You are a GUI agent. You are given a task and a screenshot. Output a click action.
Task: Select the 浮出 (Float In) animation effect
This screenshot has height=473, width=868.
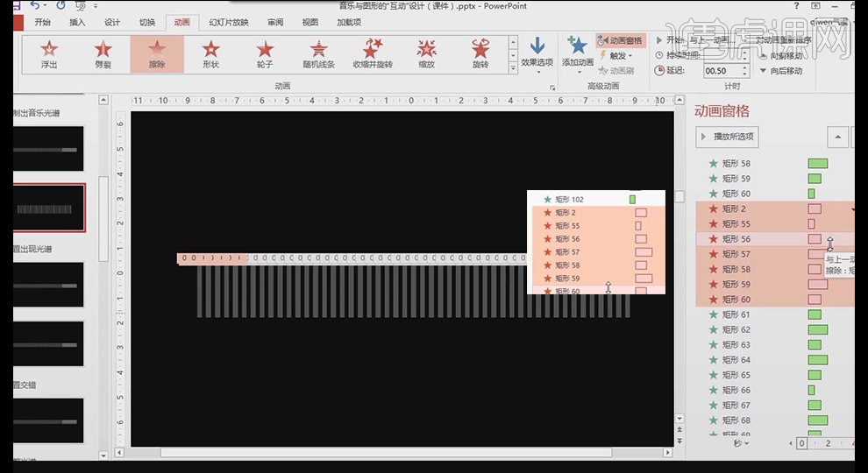click(49, 54)
